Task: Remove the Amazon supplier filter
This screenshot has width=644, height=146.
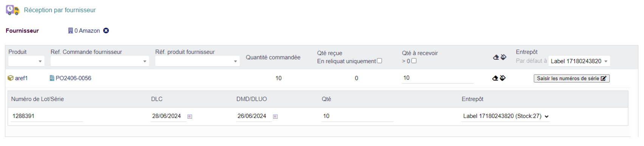Action: 106,31
